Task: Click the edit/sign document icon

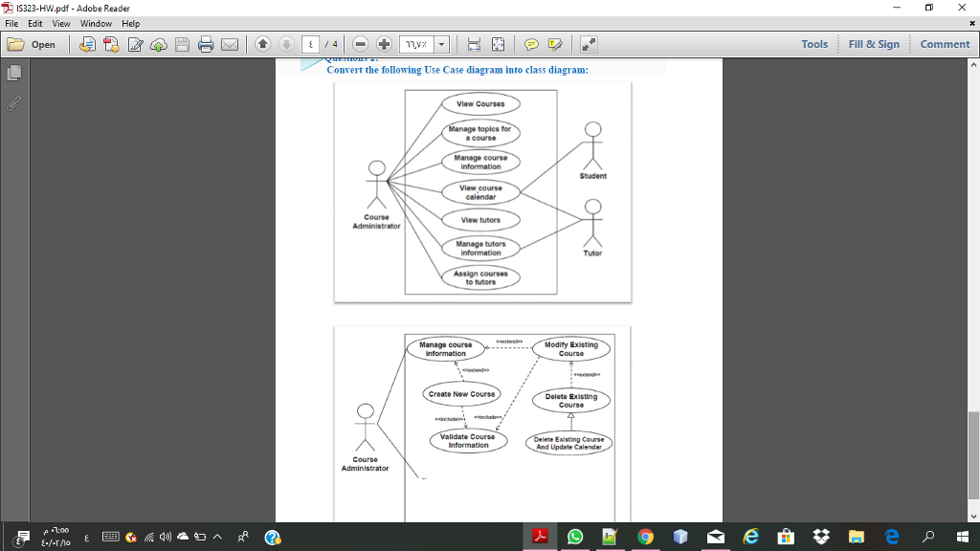Action: pyautogui.click(x=135, y=44)
